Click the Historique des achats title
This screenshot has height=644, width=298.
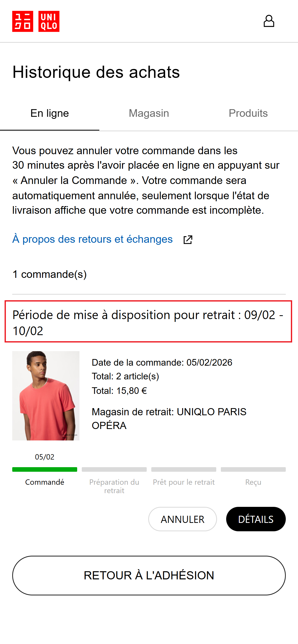(96, 73)
